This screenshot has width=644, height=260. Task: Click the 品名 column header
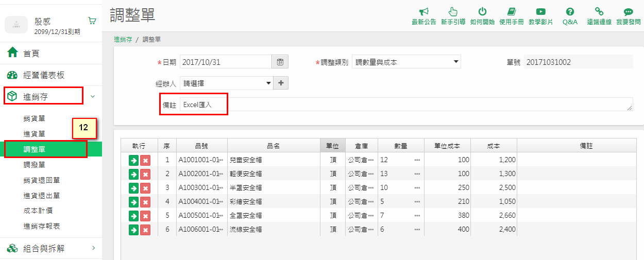pyautogui.click(x=274, y=146)
